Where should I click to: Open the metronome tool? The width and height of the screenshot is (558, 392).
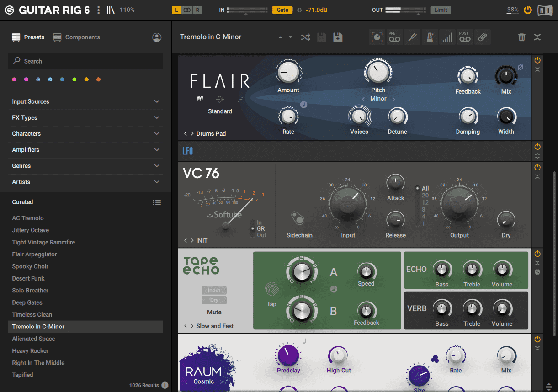(430, 37)
